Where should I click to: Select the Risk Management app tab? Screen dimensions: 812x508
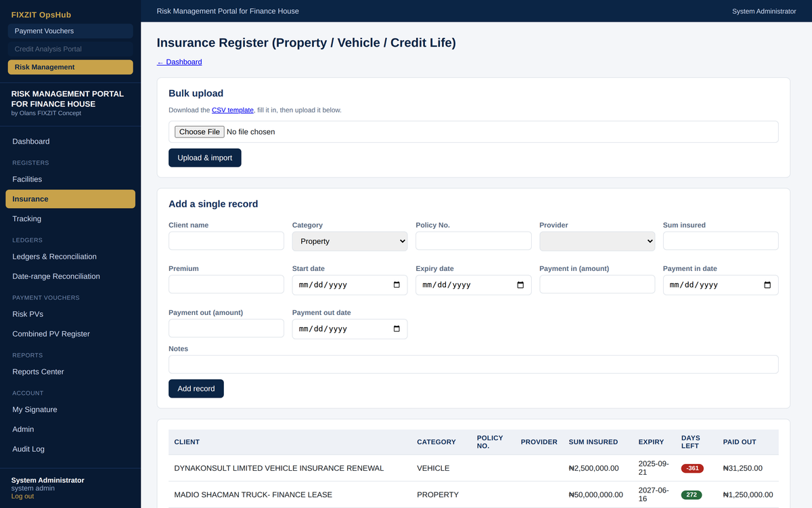click(70, 67)
